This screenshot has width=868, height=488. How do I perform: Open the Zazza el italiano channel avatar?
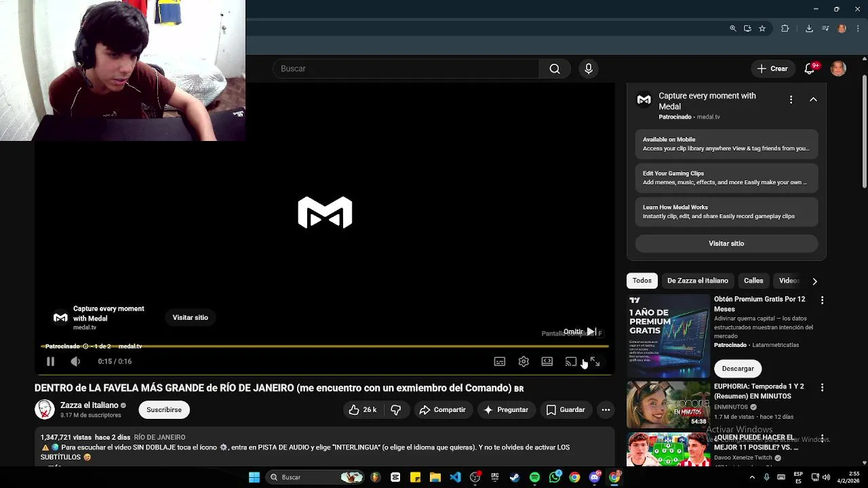(45, 409)
